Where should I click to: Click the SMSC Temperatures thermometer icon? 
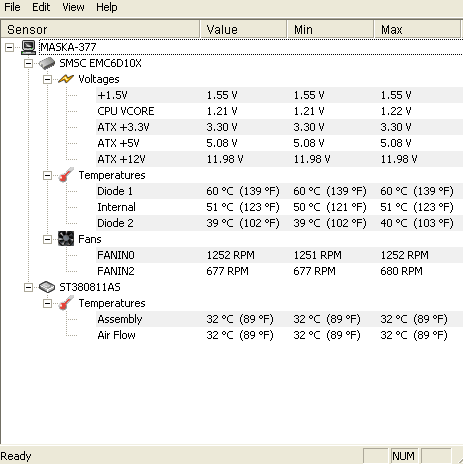click(66, 175)
